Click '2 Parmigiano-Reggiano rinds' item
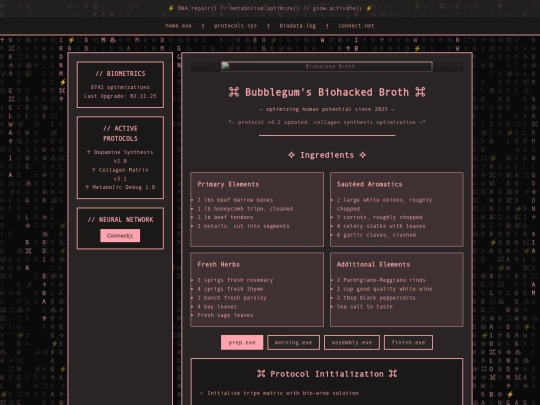Viewport: 540px width, 405px height. click(381, 280)
